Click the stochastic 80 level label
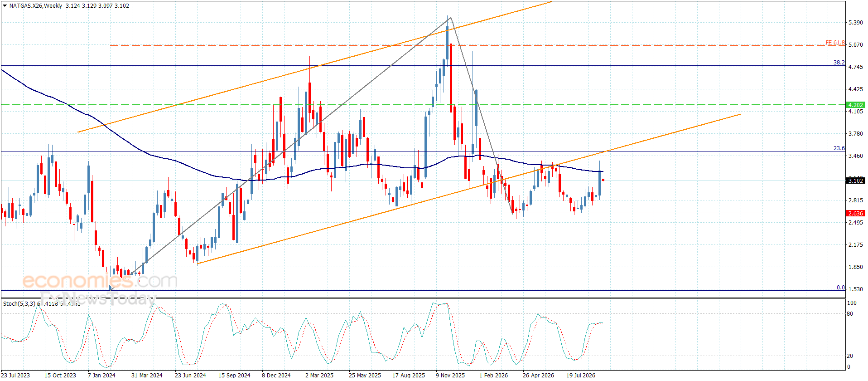The width and height of the screenshot is (868, 381). click(850, 314)
